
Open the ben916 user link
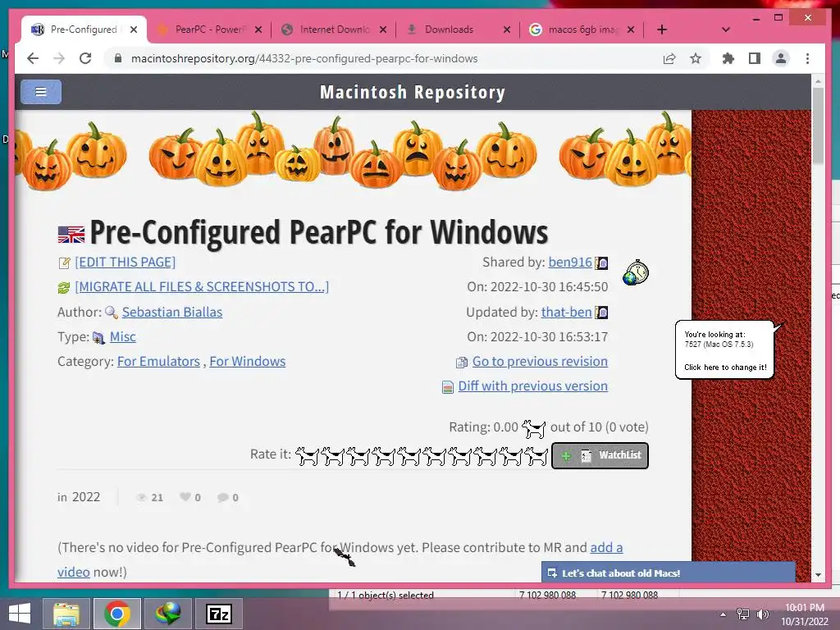[x=570, y=262]
